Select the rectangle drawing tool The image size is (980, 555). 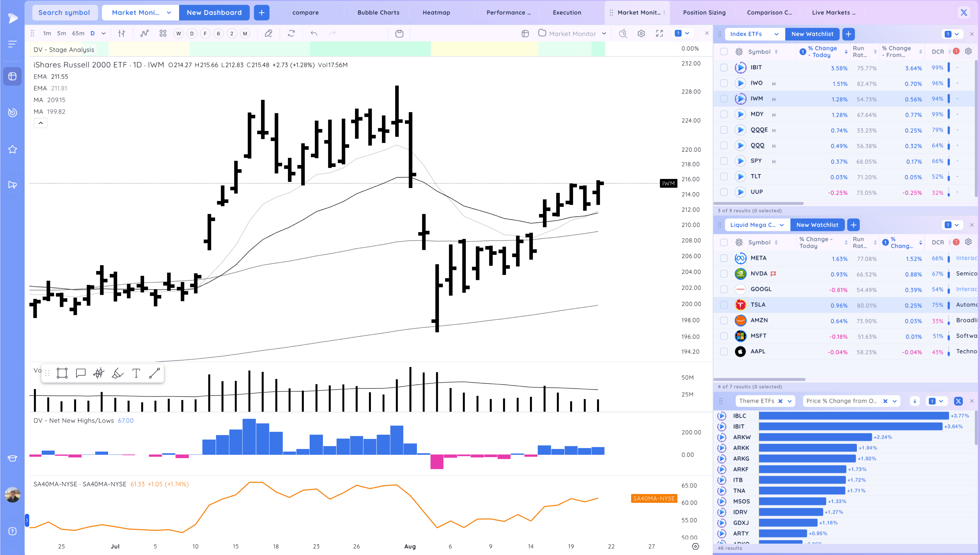[x=62, y=373]
